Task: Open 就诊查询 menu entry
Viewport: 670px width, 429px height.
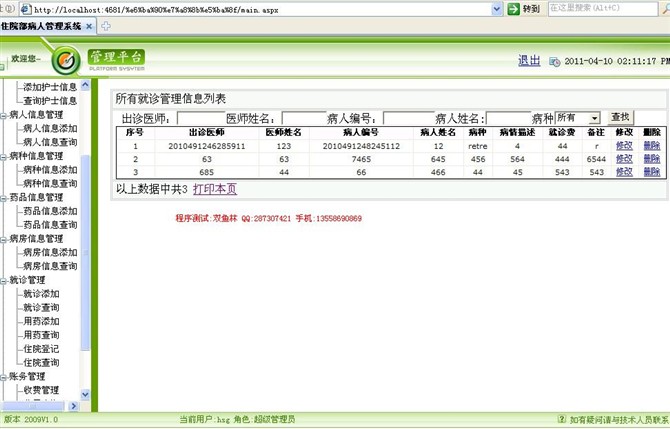Action: tap(41, 307)
